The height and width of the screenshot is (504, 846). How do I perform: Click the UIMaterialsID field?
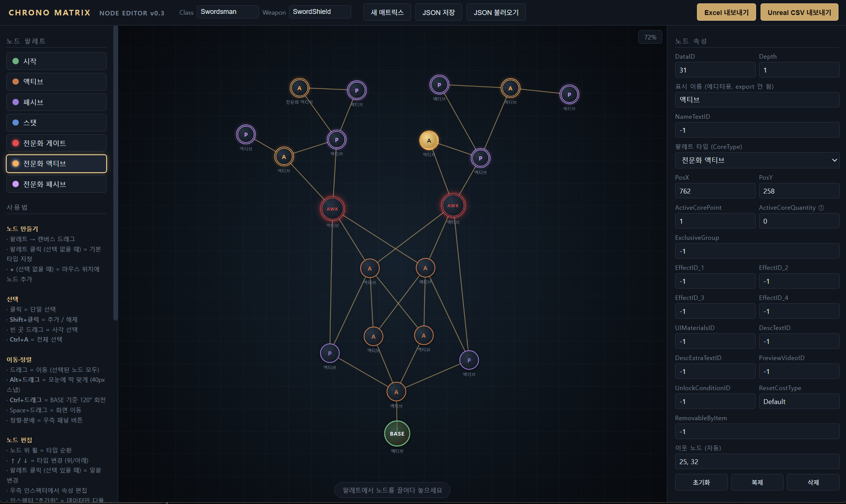click(x=715, y=341)
